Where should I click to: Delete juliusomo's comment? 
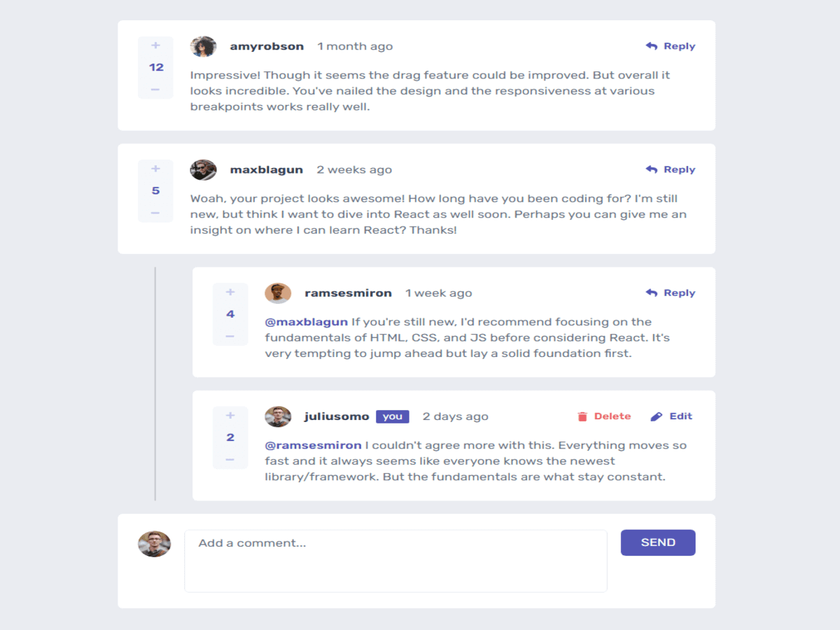tap(604, 416)
